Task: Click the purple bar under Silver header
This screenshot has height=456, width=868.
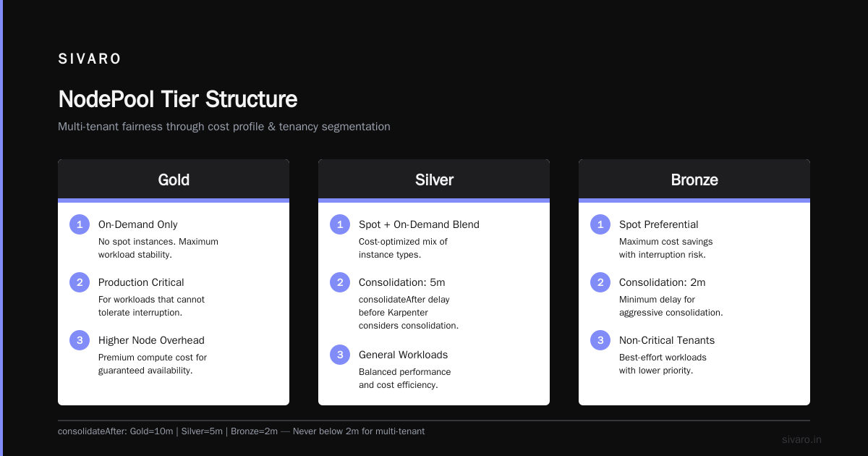Action: pos(434,200)
